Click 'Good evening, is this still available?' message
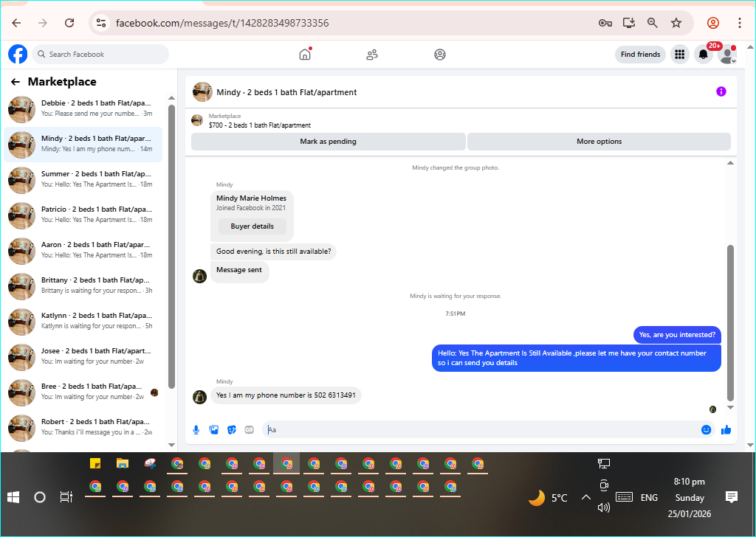This screenshot has width=756, height=537. click(273, 252)
